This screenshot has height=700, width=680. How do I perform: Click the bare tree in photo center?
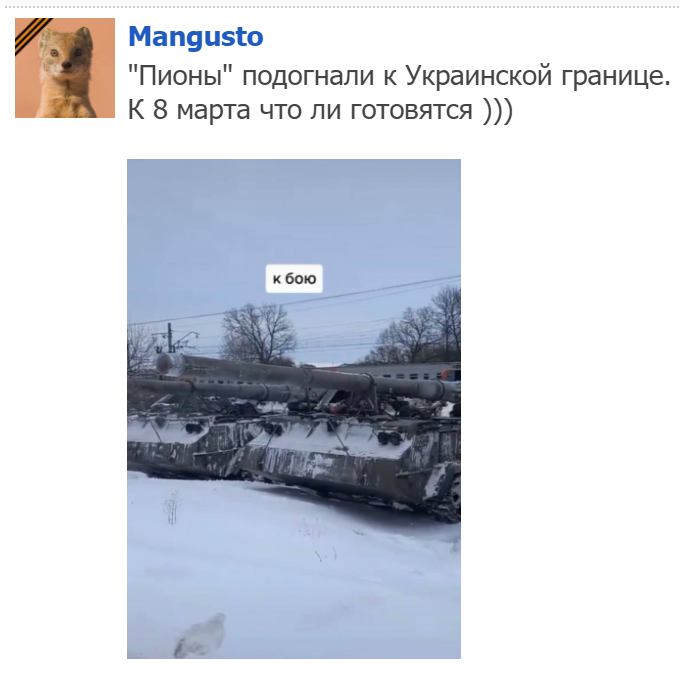coord(258,333)
